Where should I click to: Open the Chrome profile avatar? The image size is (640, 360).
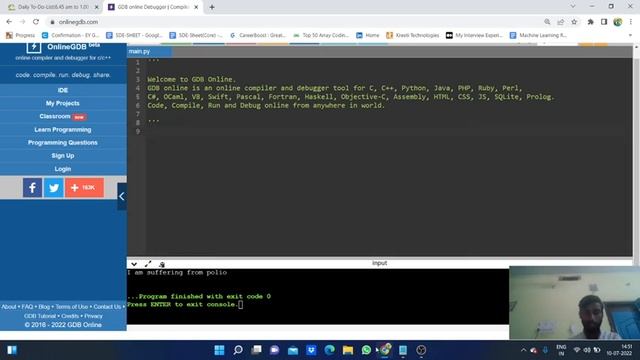(x=618, y=22)
